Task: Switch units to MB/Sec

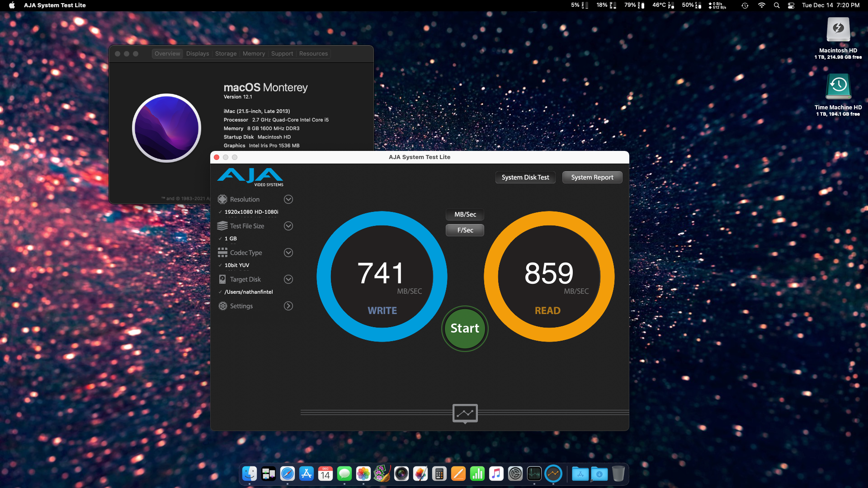Action: 465,215
